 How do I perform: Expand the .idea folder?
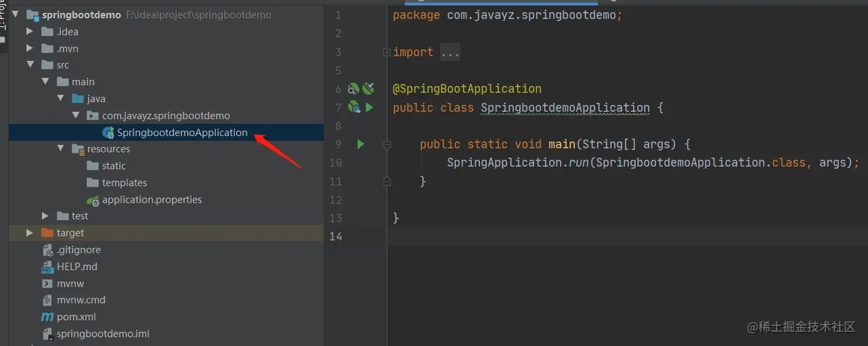click(29, 31)
